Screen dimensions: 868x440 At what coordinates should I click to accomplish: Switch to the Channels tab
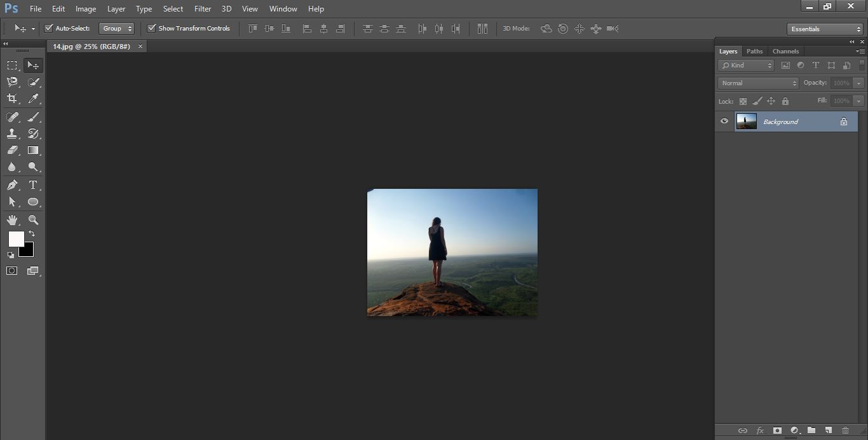coord(785,51)
